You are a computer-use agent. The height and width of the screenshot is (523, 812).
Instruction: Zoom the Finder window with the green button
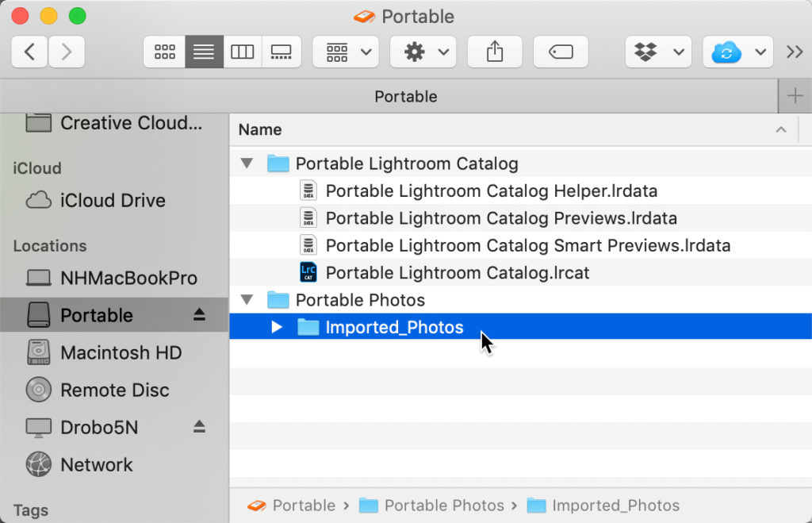click(78, 16)
